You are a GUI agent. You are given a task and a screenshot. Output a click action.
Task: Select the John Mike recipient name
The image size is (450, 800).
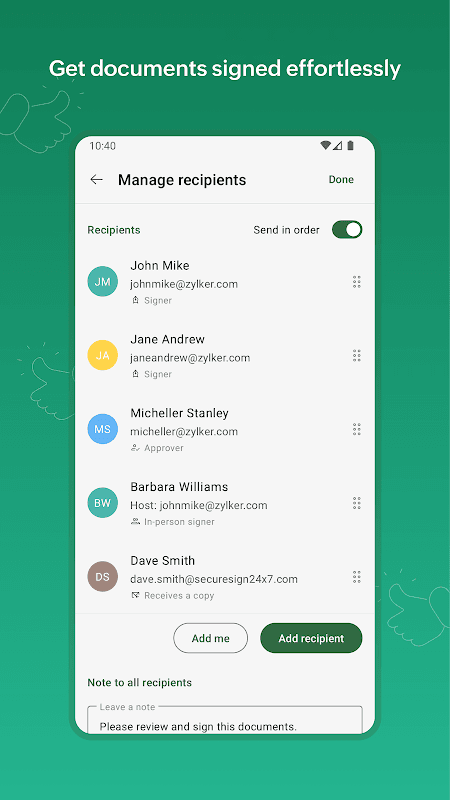160,265
